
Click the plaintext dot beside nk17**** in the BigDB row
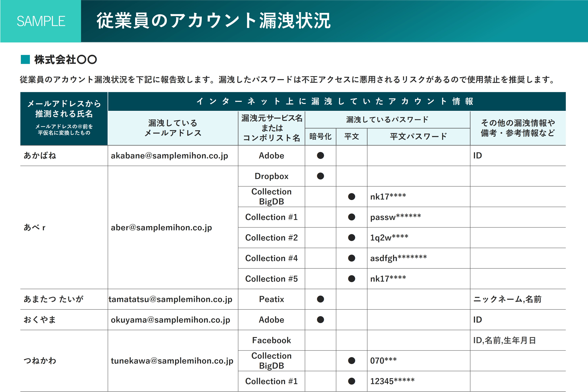point(352,197)
